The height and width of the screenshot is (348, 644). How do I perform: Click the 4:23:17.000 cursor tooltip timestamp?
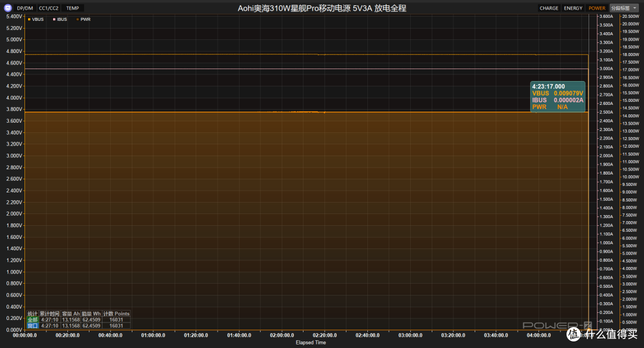pyautogui.click(x=549, y=86)
